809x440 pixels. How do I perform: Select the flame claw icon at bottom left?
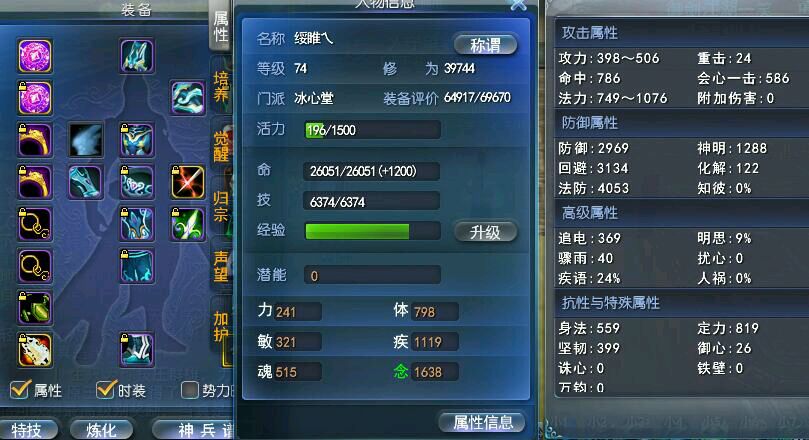coord(35,350)
